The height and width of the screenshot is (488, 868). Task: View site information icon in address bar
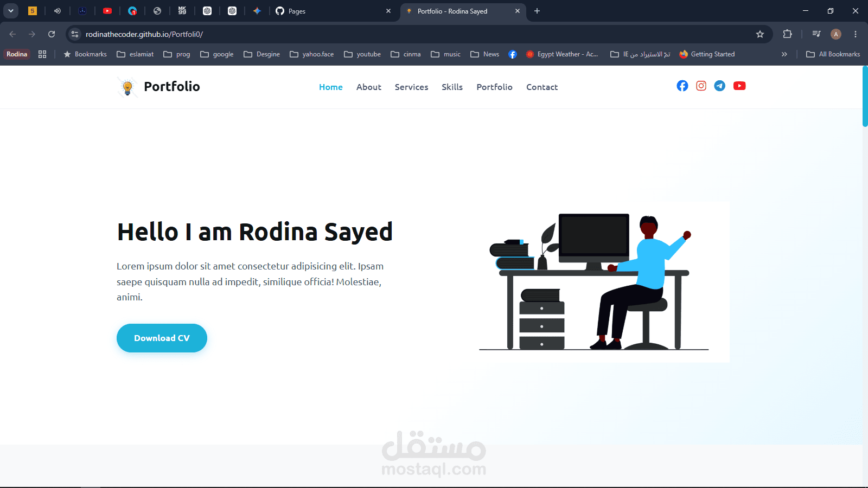click(75, 34)
